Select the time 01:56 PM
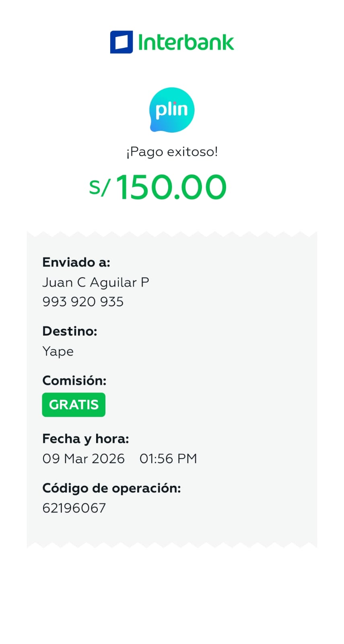This screenshot has width=344, height=644. [x=168, y=458]
